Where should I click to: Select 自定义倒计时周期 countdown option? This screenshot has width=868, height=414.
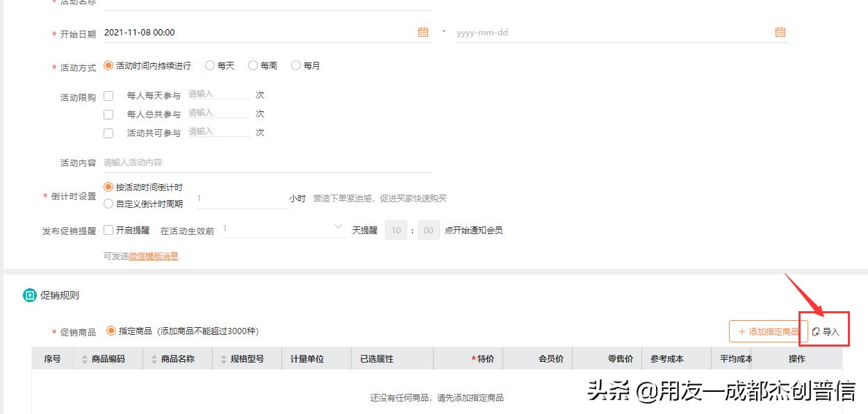coord(108,203)
